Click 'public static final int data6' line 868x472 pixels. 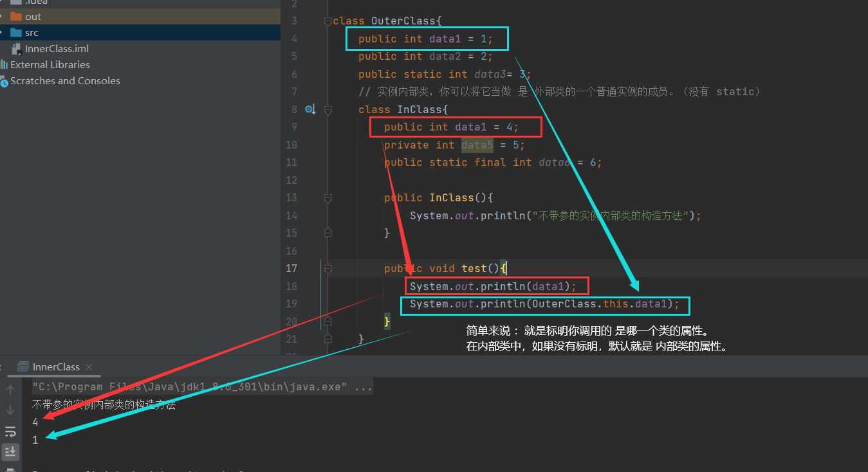click(x=493, y=163)
